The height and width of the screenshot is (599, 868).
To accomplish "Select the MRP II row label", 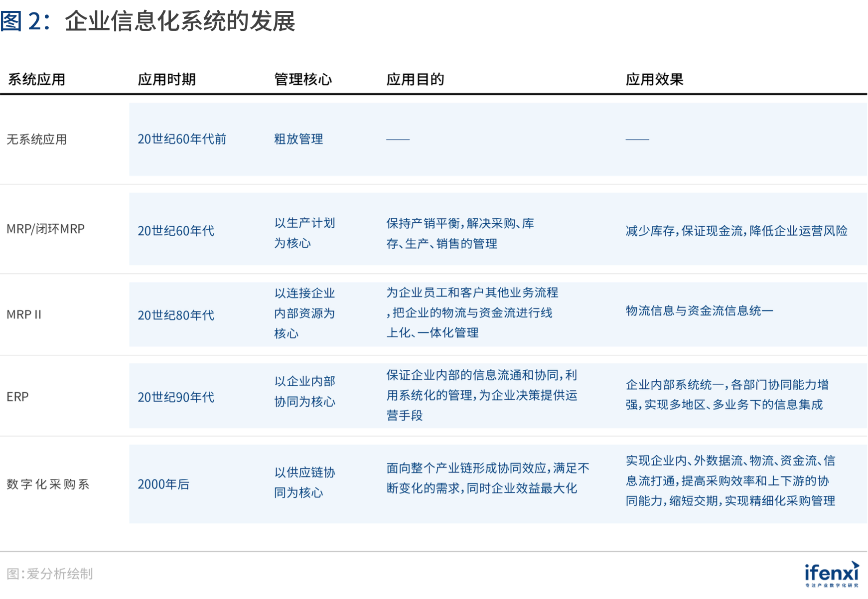I will pos(24,314).
